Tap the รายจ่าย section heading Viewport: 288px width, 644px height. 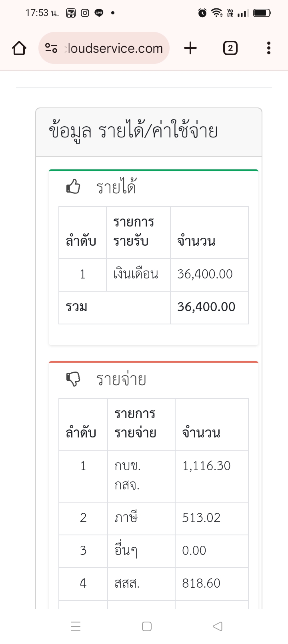point(121,379)
